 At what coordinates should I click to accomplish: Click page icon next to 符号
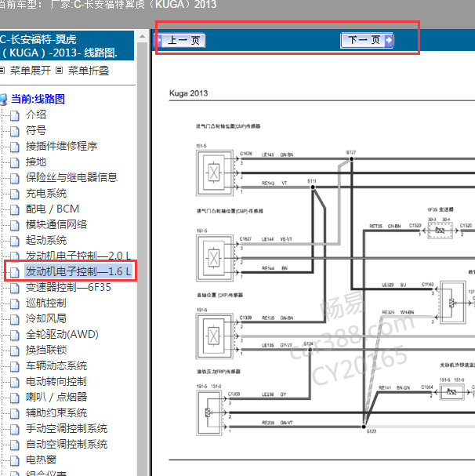tap(14, 132)
